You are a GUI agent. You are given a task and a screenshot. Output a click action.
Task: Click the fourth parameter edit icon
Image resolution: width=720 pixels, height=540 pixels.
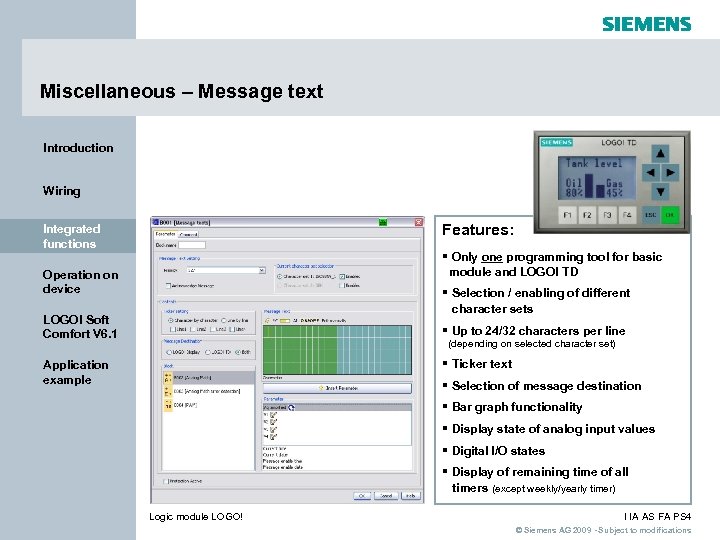click(x=274, y=437)
